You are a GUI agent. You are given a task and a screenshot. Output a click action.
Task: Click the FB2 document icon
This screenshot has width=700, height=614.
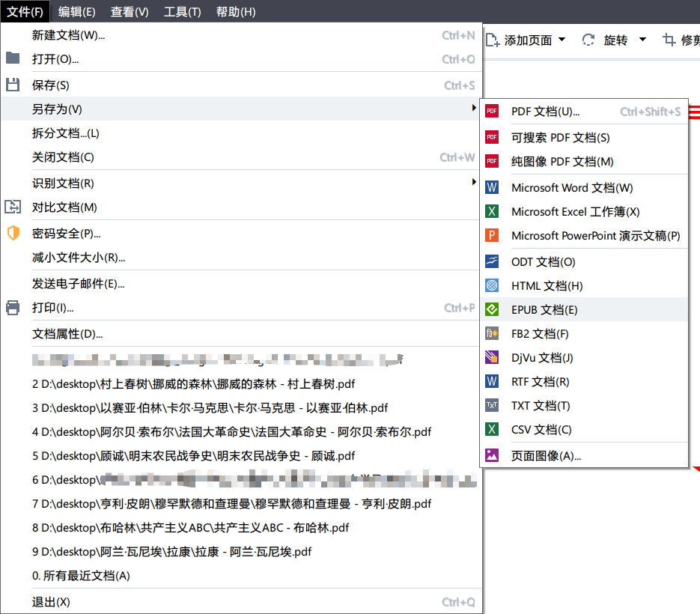click(492, 334)
